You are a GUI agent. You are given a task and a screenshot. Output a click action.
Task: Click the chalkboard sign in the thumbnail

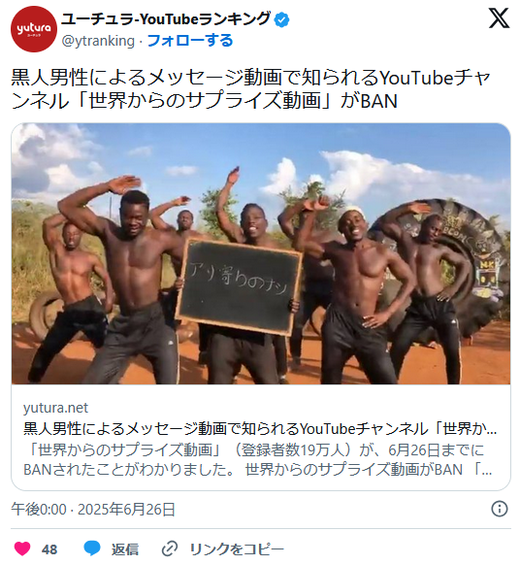[239, 287]
